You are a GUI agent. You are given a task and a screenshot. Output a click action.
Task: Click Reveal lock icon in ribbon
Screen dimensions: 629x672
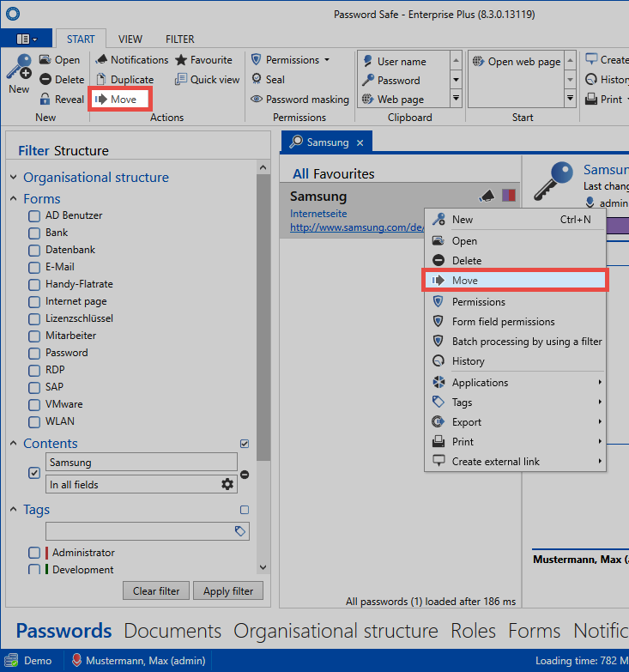pyautogui.click(x=45, y=99)
